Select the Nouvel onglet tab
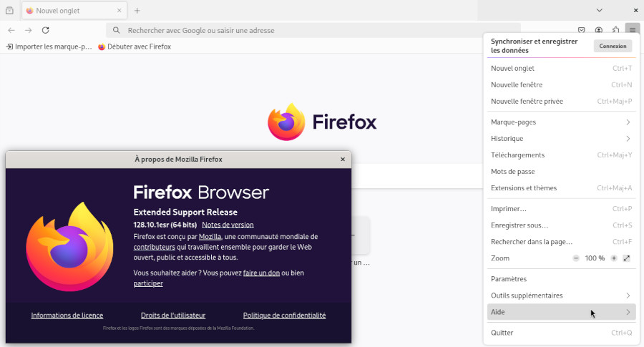 point(74,11)
